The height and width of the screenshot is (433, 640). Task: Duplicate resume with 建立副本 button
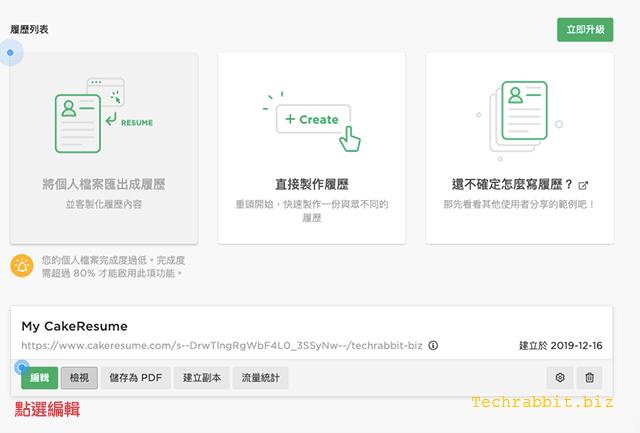pos(202,378)
